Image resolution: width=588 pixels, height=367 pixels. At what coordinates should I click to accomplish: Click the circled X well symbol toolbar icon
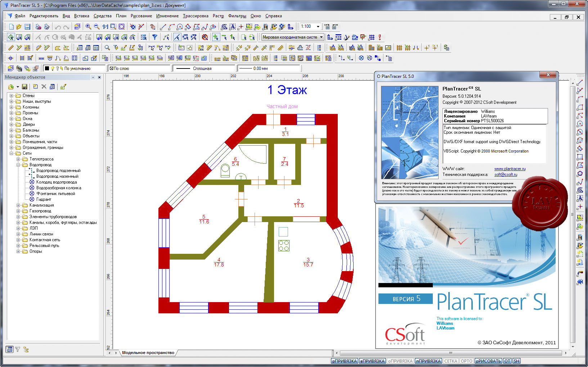pos(361,58)
